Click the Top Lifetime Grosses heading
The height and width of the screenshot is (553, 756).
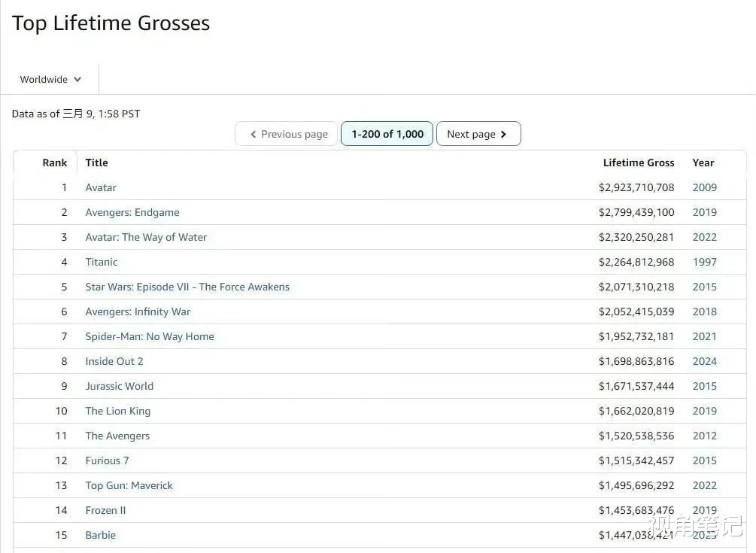pos(111,23)
